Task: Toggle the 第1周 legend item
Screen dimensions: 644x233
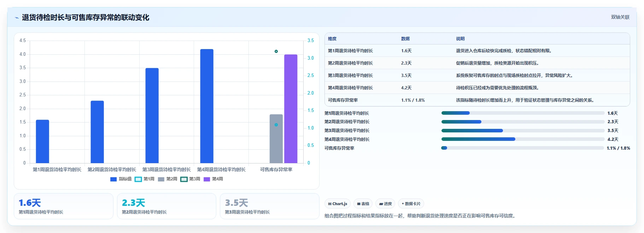Action: (145, 179)
